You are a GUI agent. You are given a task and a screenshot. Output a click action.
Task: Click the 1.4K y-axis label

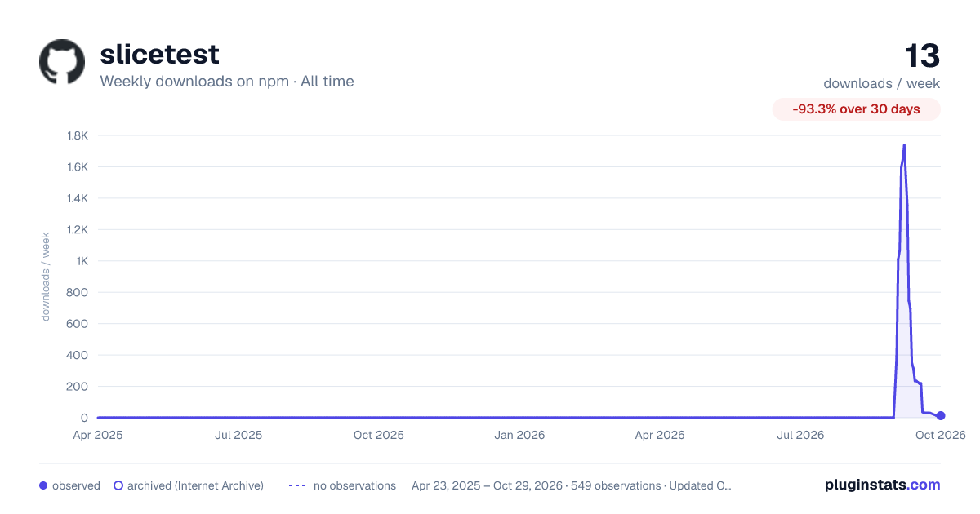pyautogui.click(x=77, y=198)
